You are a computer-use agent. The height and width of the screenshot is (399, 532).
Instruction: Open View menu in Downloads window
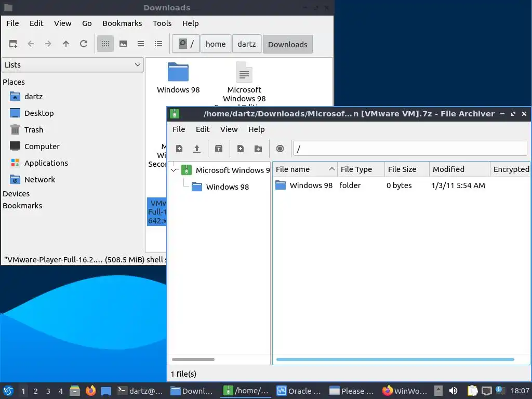click(63, 23)
